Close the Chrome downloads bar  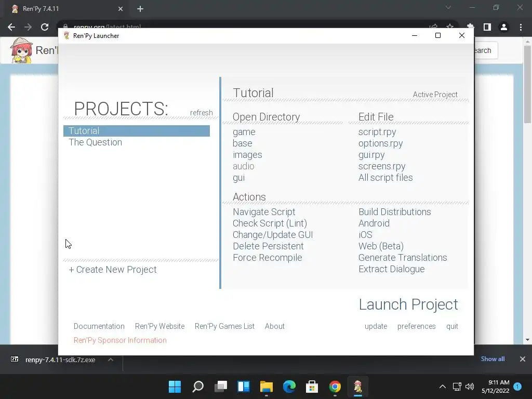(523, 359)
